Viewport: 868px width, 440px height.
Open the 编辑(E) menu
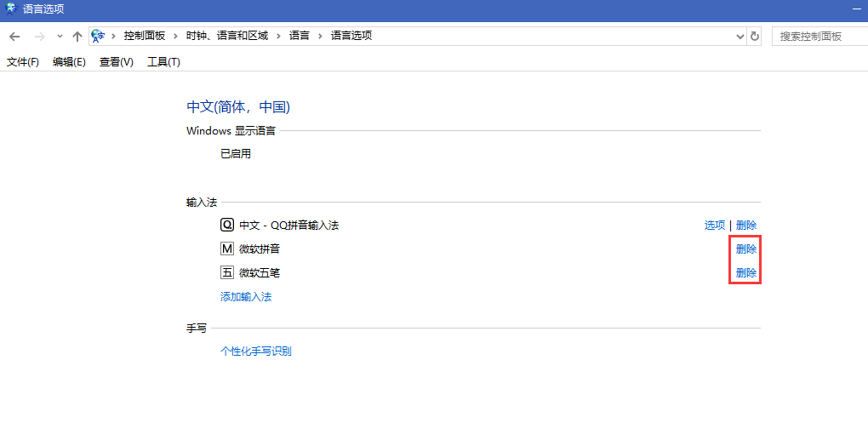point(69,62)
